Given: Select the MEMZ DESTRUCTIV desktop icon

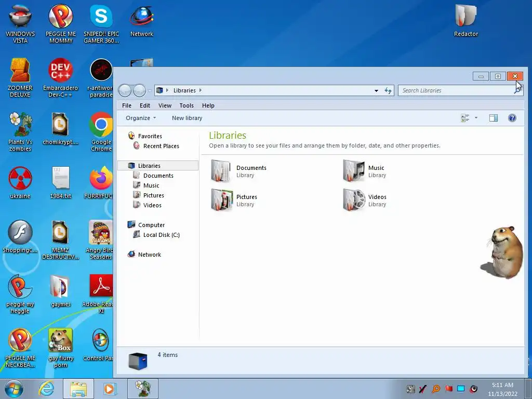Looking at the screenshot, I should [x=60, y=240].
